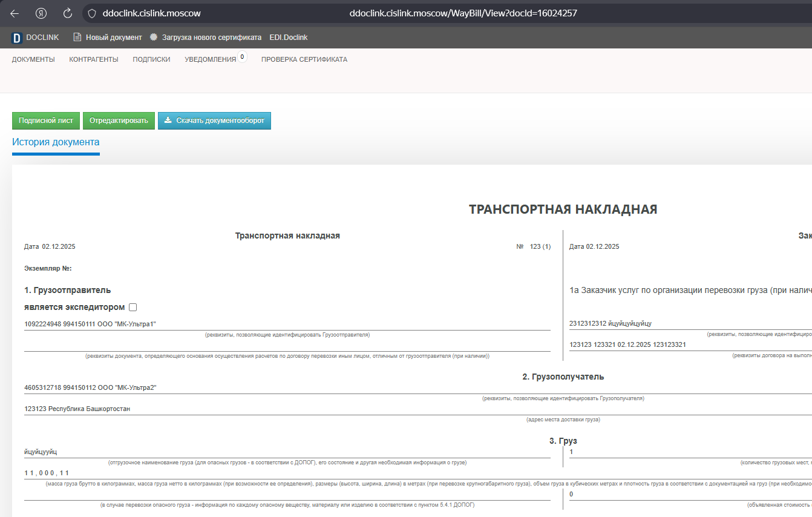812x517 pixels.
Task: Click the 2. Грузополучатель section heading
Action: (x=563, y=377)
